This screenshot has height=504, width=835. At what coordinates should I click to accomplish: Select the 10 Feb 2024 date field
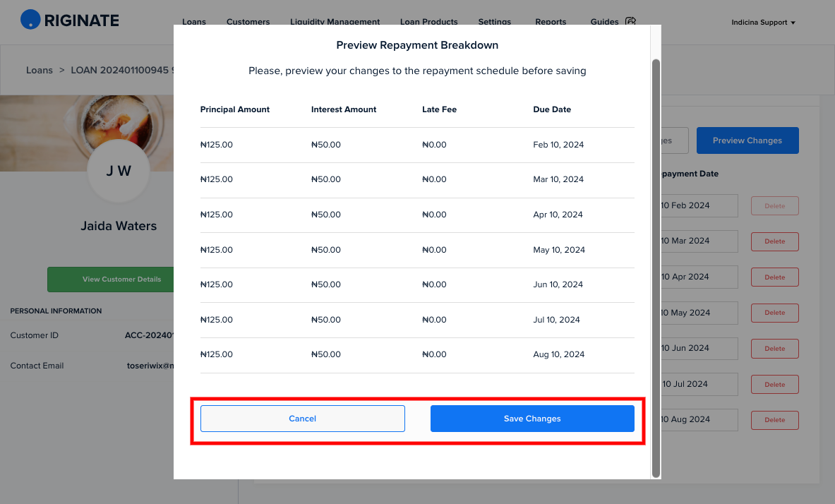click(x=699, y=205)
